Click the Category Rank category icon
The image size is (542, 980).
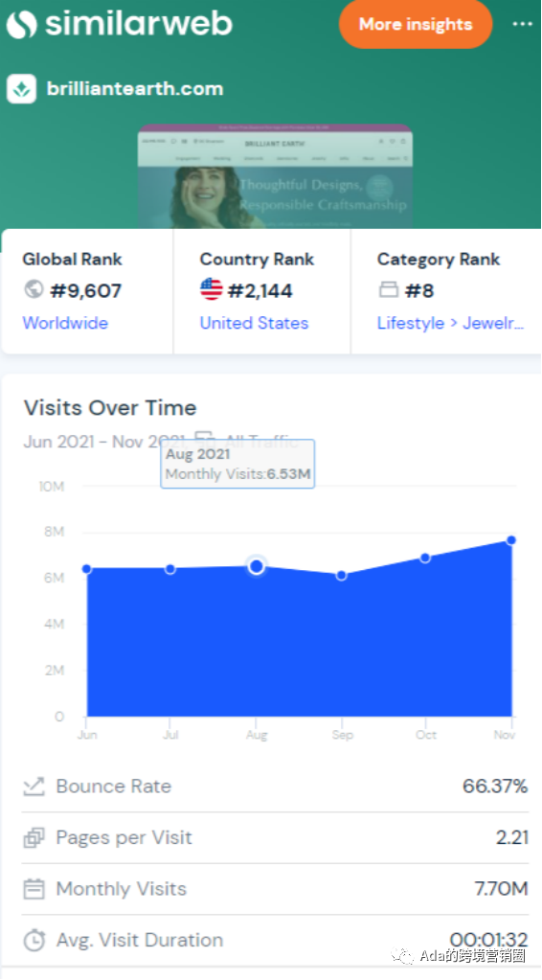[x=389, y=290]
